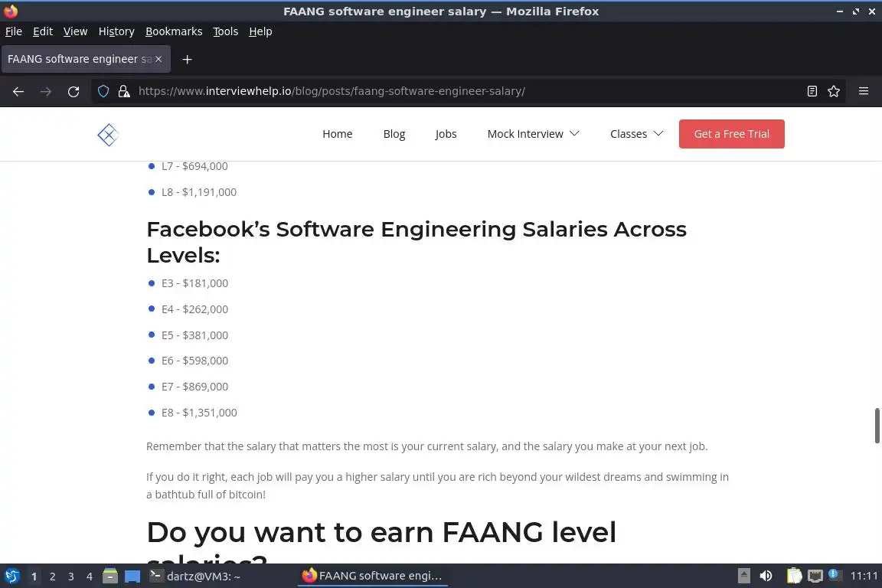Open the Jobs nav link
The image size is (882, 588).
446,134
